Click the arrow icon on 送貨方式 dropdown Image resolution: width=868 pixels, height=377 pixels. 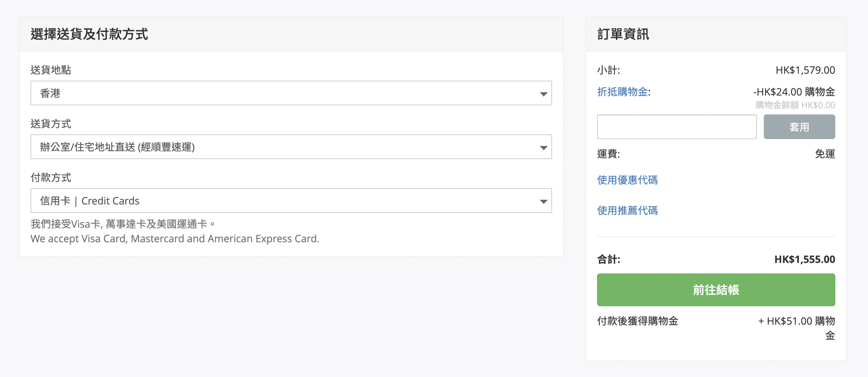543,148
